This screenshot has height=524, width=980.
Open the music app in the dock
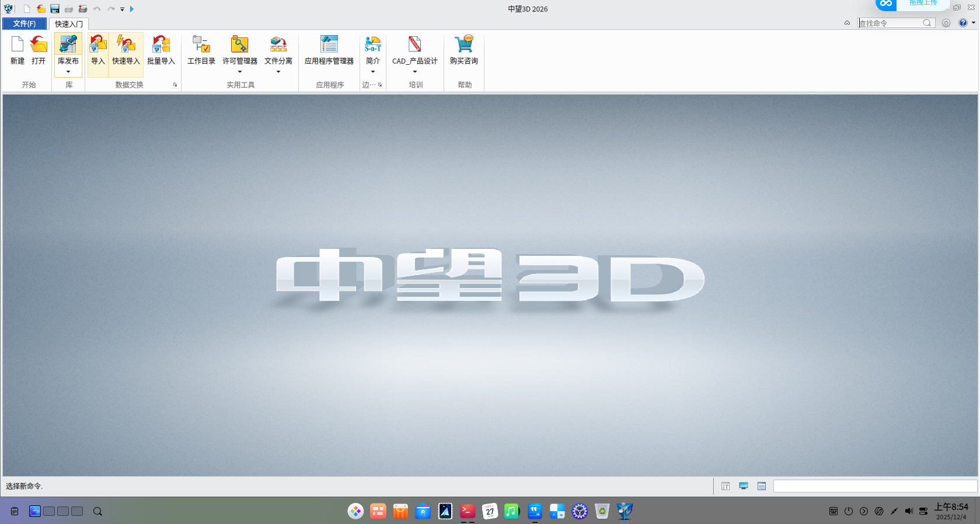512,512
